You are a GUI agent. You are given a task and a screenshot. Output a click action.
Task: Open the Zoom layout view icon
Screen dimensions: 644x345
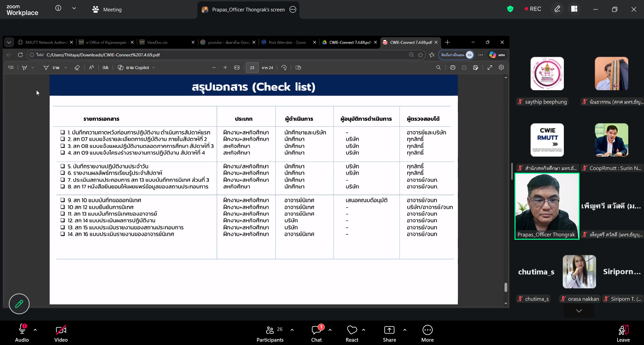[574, 9]
